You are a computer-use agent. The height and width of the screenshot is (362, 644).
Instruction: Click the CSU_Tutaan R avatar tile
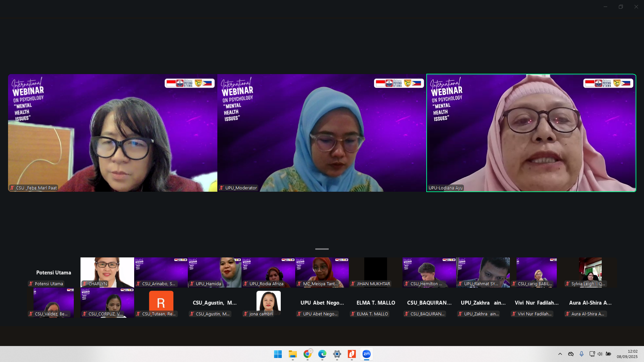[161, 302]
